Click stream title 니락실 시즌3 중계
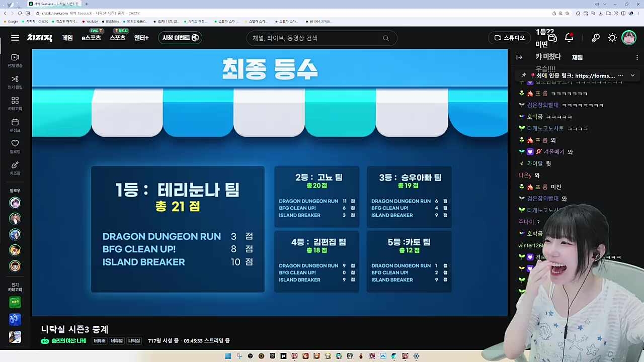This screenshot has width=644, height=362. click(74, 329)
